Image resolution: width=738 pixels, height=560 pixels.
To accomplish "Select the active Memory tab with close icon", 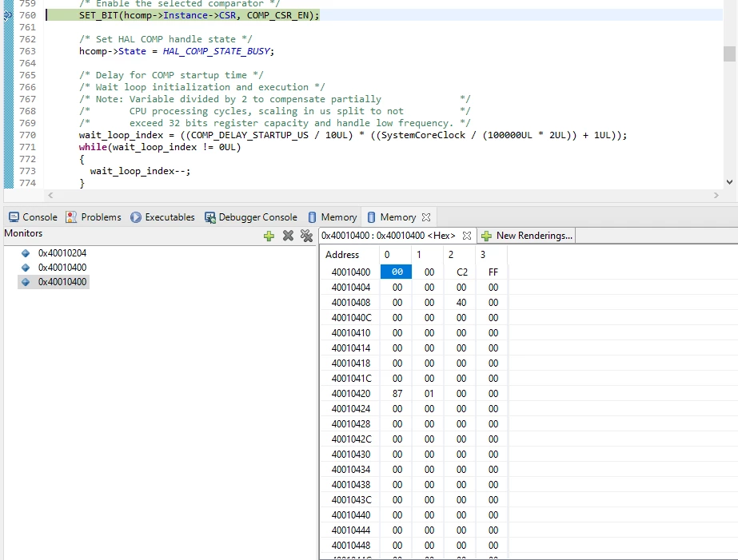I will (398, 217).
